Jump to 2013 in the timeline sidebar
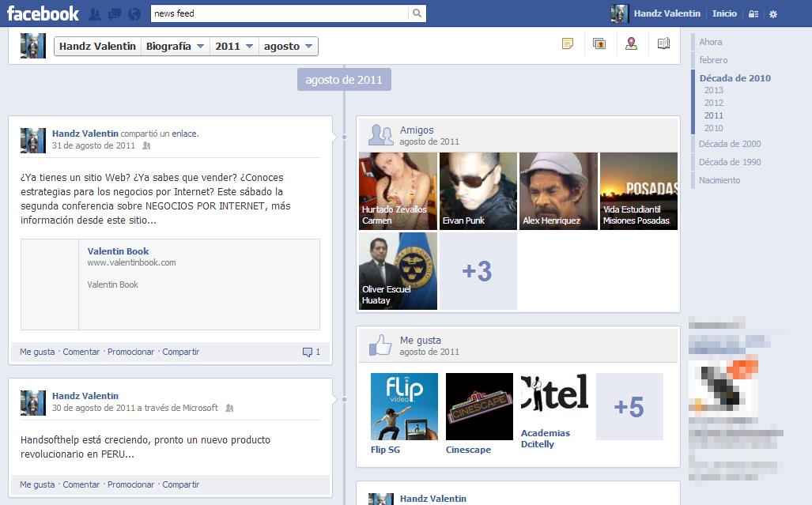This screenshot has height=505, width=812. [x=713, y=91]
